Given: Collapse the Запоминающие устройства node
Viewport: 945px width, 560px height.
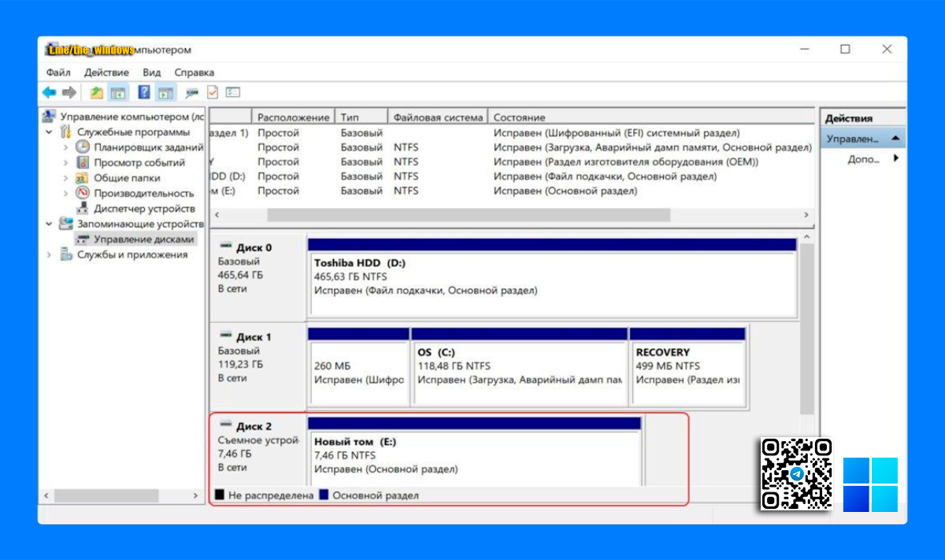Looking at the screenshot, I should 49,224.
